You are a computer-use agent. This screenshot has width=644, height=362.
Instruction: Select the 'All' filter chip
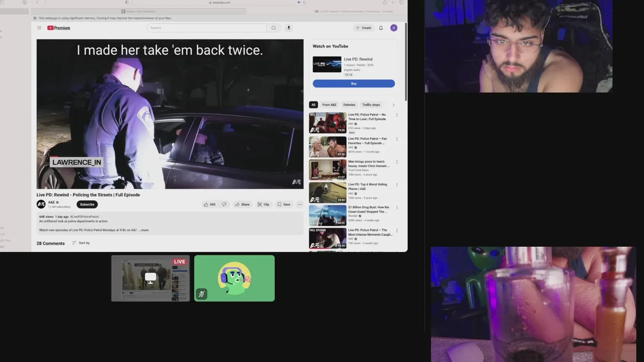point(313,105)
